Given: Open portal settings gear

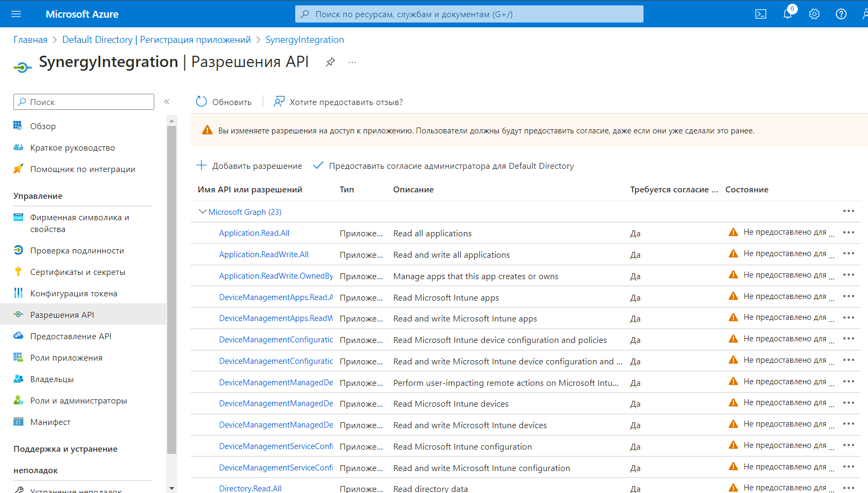Looking at the screenshot, I should point(814,14).
